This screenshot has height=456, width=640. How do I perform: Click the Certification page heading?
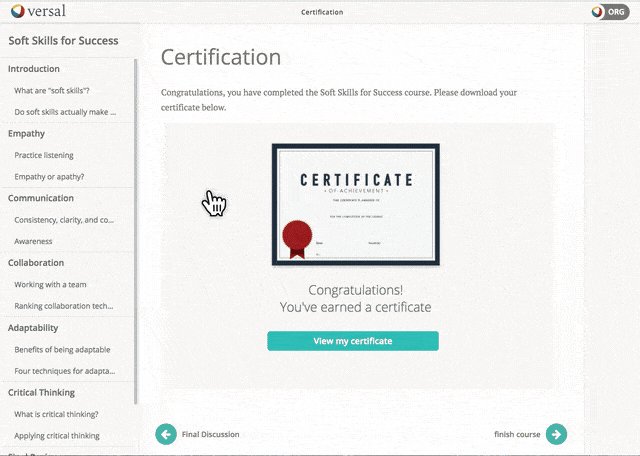221,57
